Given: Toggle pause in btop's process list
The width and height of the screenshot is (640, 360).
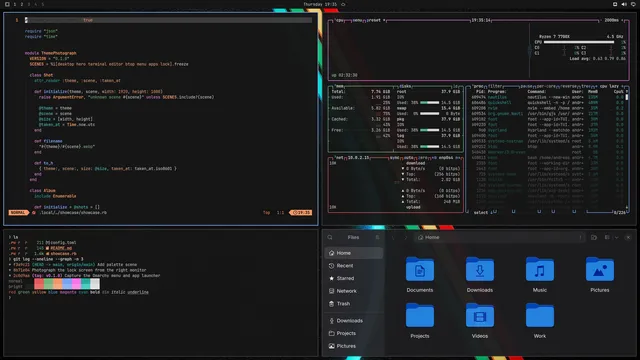Looking at the screenshot, I should [x=526, y=87].
